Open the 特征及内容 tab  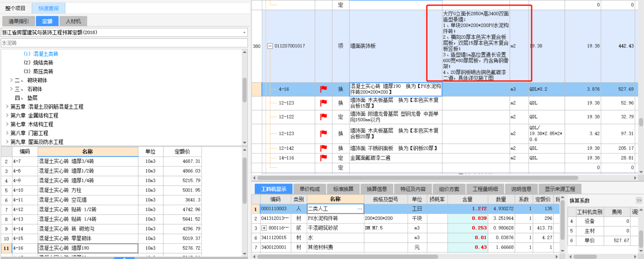[x=413, y=189]
